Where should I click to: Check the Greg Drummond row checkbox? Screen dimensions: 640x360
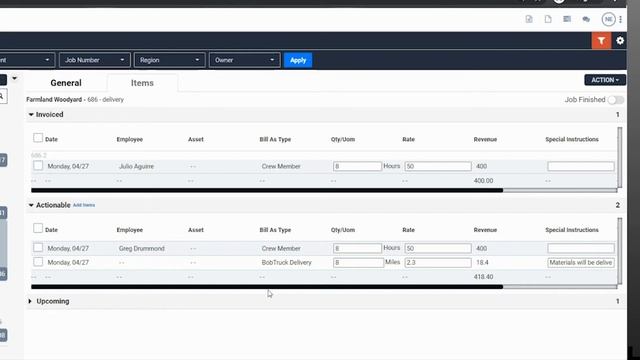click(38, 247)
